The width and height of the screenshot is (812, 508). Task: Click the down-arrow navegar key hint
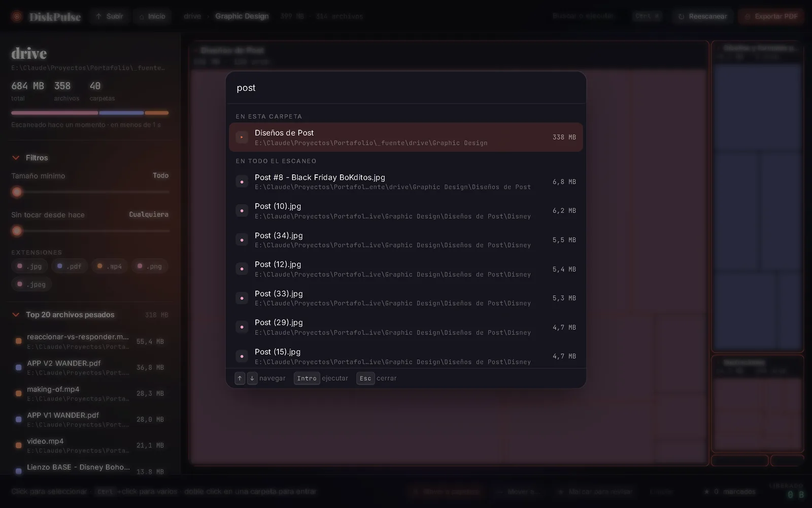point(252,378)
